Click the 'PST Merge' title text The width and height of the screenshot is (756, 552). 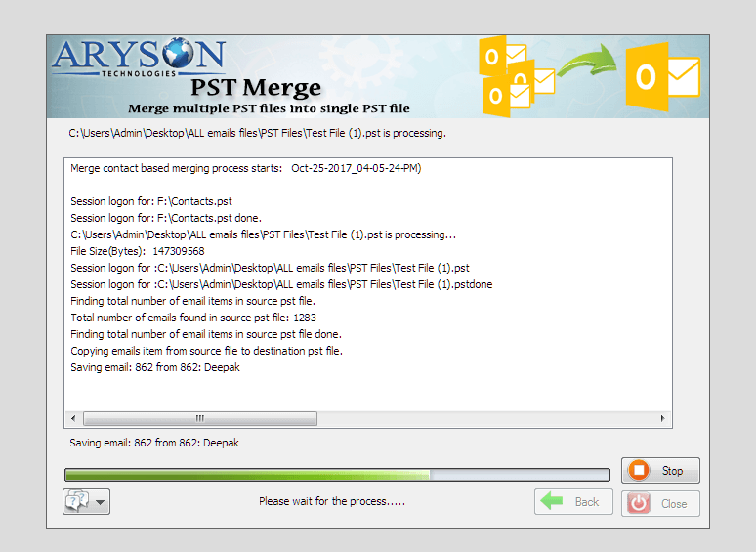coord(256,88)
